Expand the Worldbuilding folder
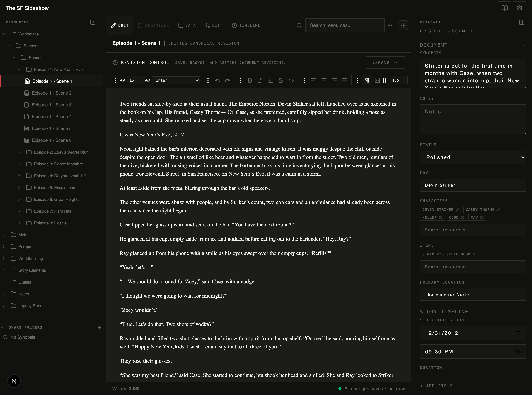The image size is (532, 395). pyautogui.click(x=4, y=258)
